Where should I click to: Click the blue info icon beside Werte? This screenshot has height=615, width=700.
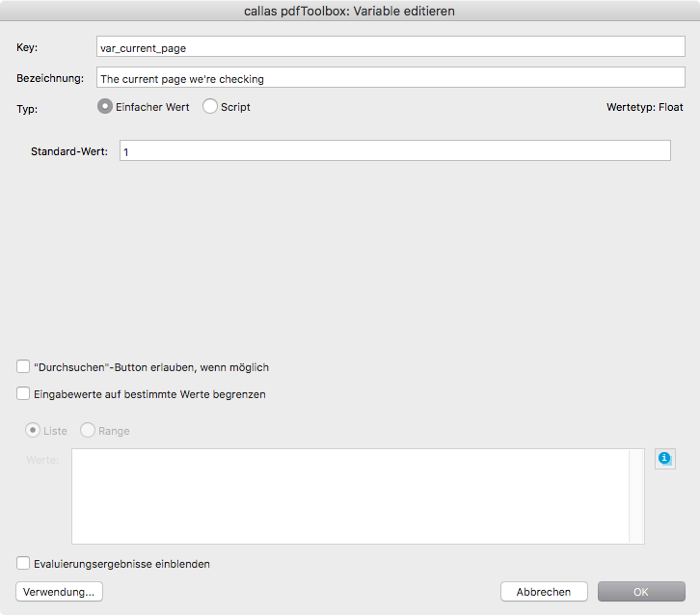[x=664, y=458]
